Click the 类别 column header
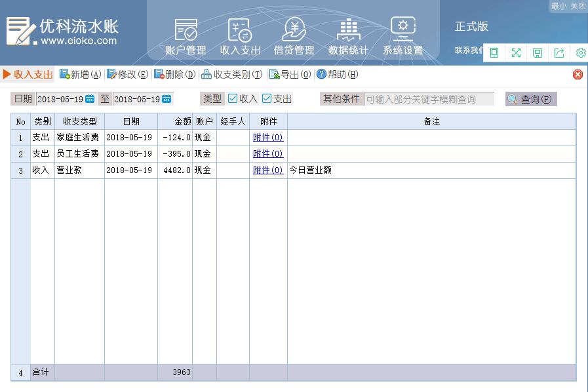 pyautogui.click(x=43, y=121)
